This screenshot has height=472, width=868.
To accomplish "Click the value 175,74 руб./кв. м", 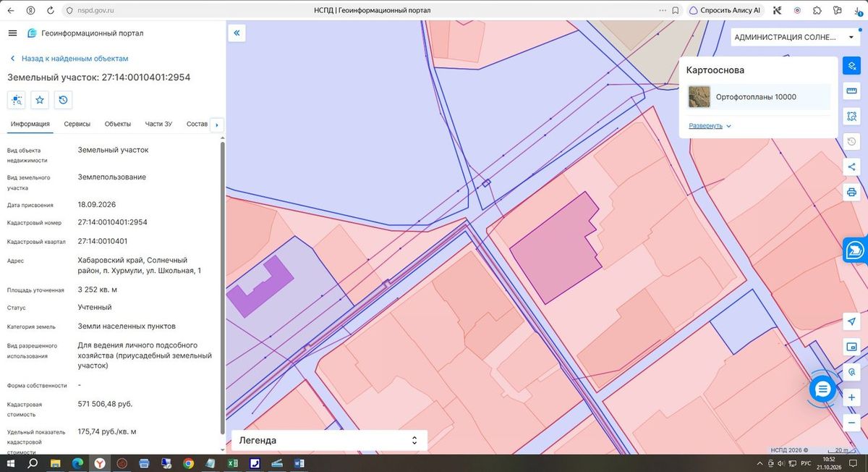I will [107, 431].
